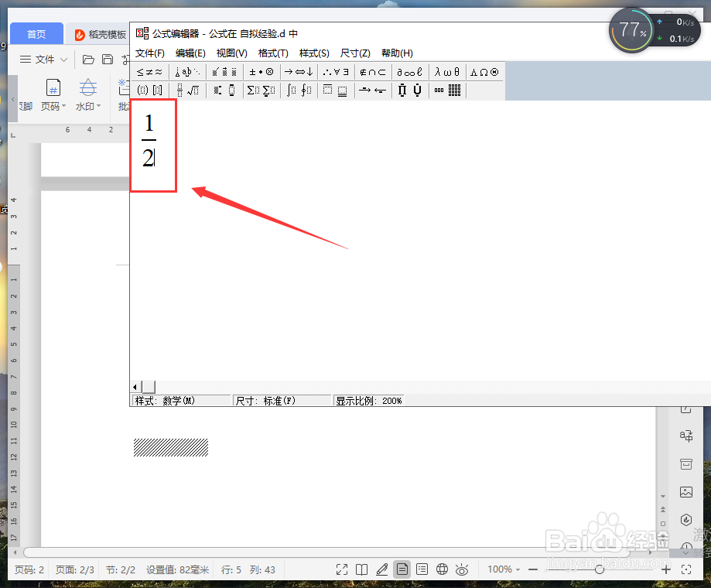Click 设置值: 82毫米 status entry
The height and width of the screenshot is (588, 711).
(177, 570)
